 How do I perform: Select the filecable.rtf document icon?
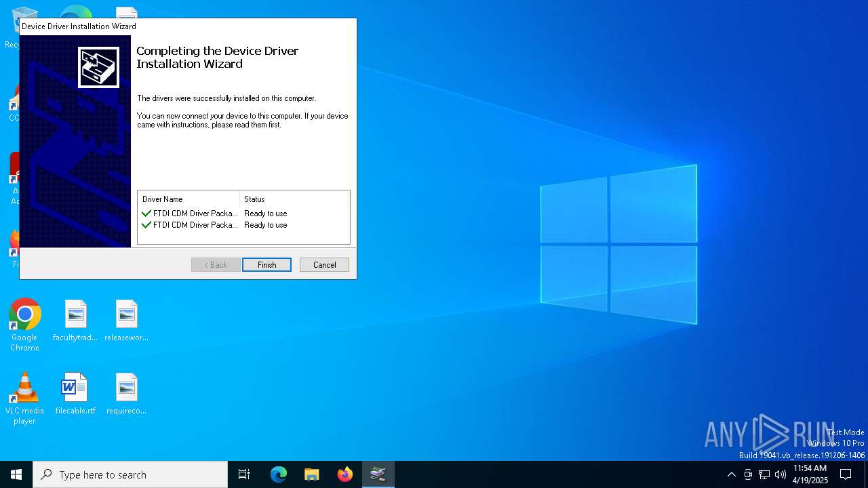pyautogui.click(x=75, y=394)
